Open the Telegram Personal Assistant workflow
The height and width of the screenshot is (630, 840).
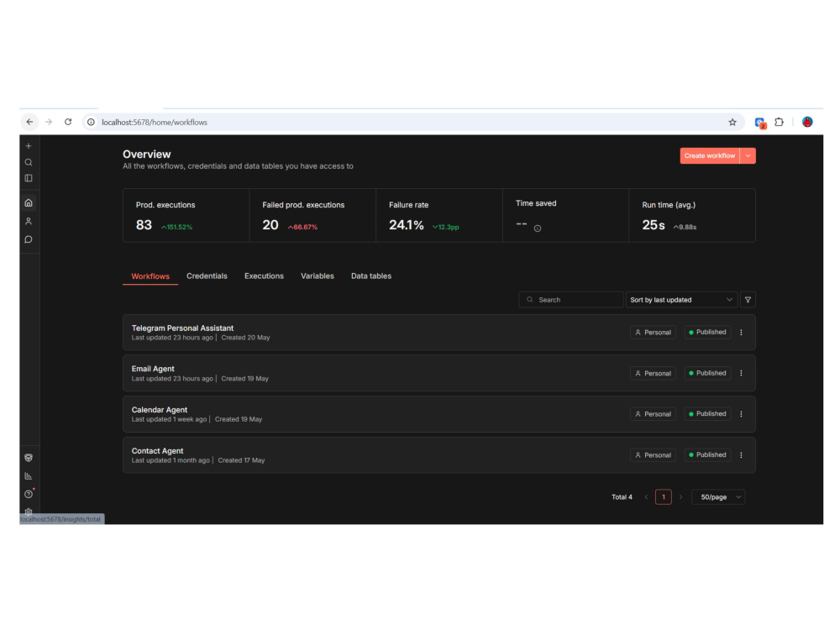pyautogui.click(x=439, y=332)
